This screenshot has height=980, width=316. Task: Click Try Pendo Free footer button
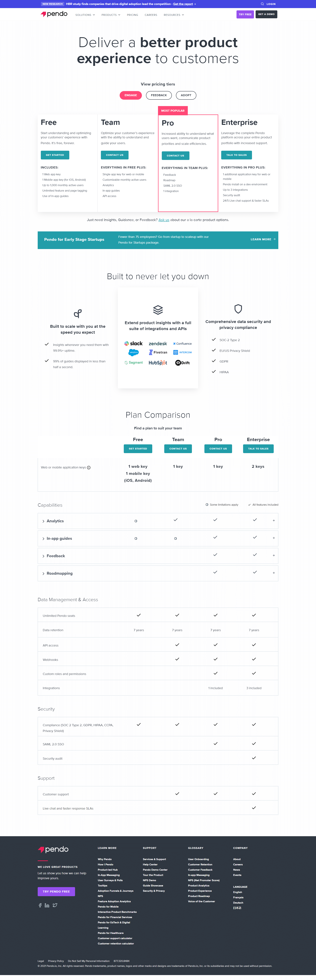pyautogui.click(x=56, y=891)
